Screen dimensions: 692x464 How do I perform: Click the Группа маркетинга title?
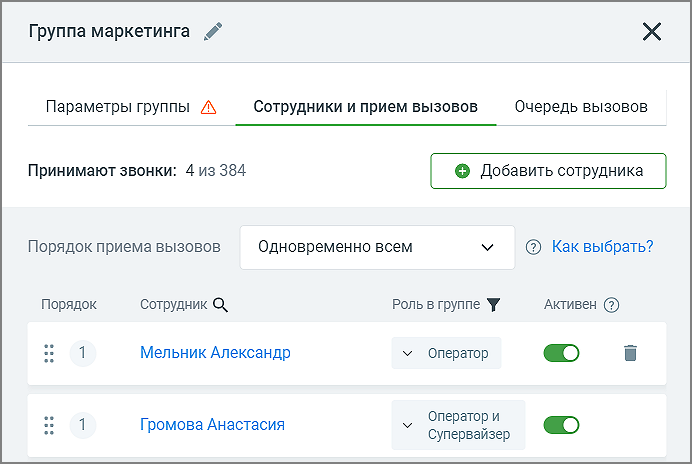click(x=109, y=32)
